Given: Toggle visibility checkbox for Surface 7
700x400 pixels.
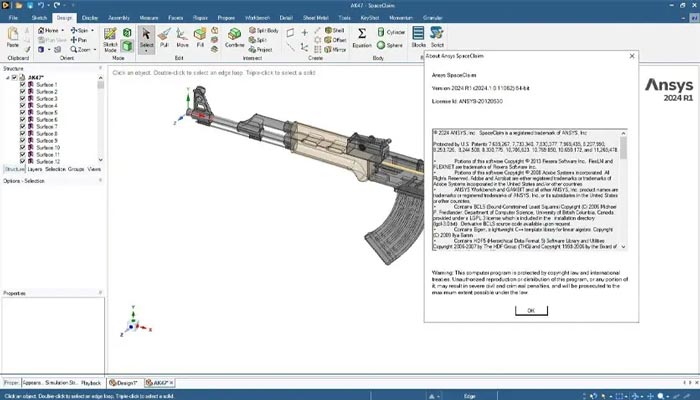Looking at the screenshot, I should (x=22, y=126).
